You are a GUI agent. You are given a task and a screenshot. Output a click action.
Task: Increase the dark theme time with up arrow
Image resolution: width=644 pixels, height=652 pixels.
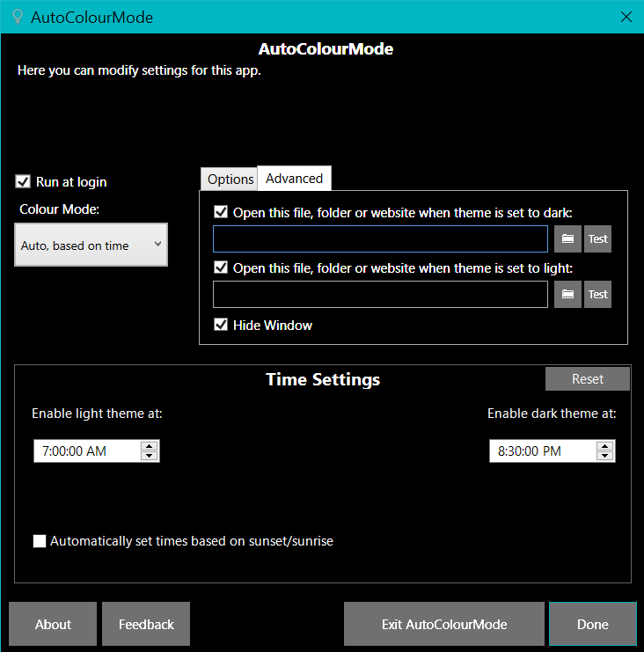tap(605, 446)
